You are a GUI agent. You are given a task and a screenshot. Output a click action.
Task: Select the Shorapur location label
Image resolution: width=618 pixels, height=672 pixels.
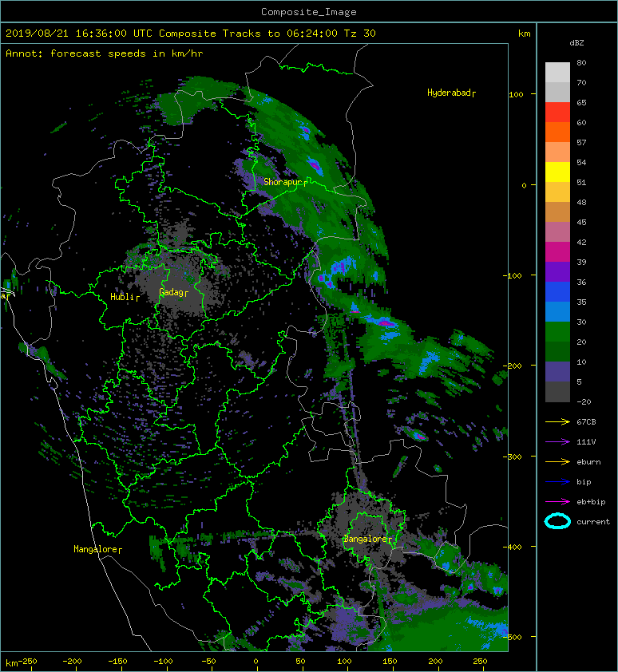point(283,182)
